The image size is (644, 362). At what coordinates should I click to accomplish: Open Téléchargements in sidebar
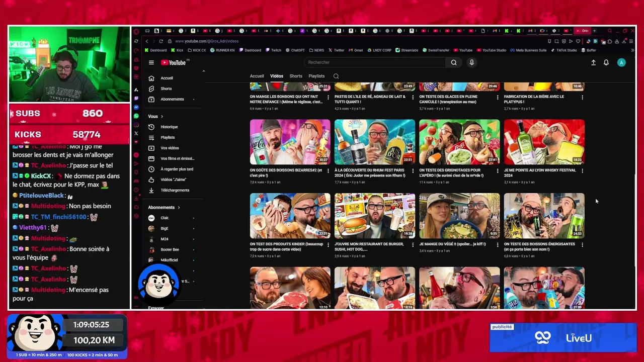pos(174,190)
